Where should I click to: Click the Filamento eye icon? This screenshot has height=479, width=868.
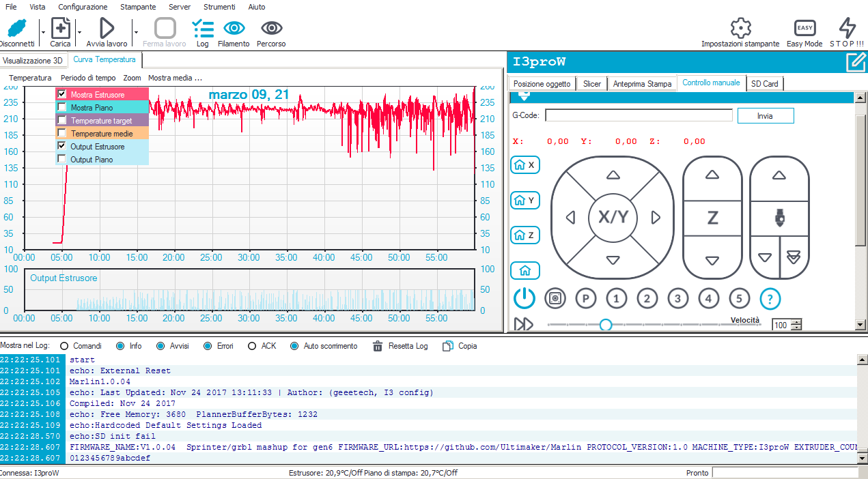pyautogui.click(x=234, y=29)
